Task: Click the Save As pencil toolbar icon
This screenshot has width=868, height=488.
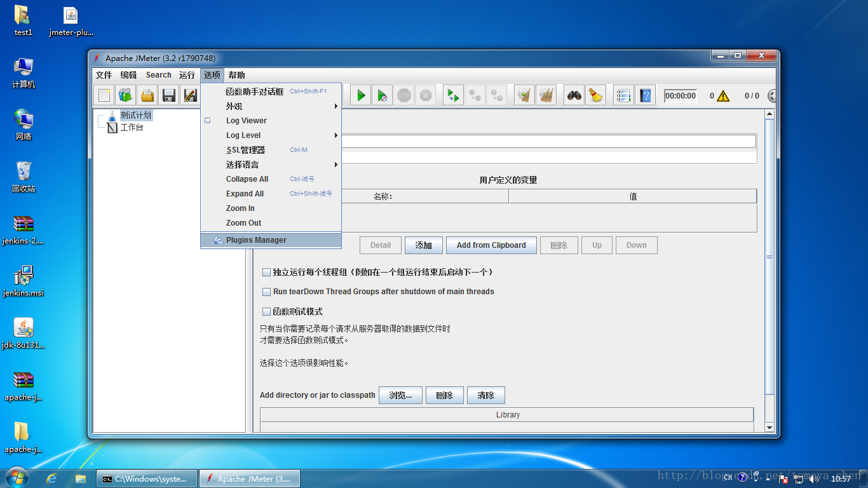Action: [190, 95]
